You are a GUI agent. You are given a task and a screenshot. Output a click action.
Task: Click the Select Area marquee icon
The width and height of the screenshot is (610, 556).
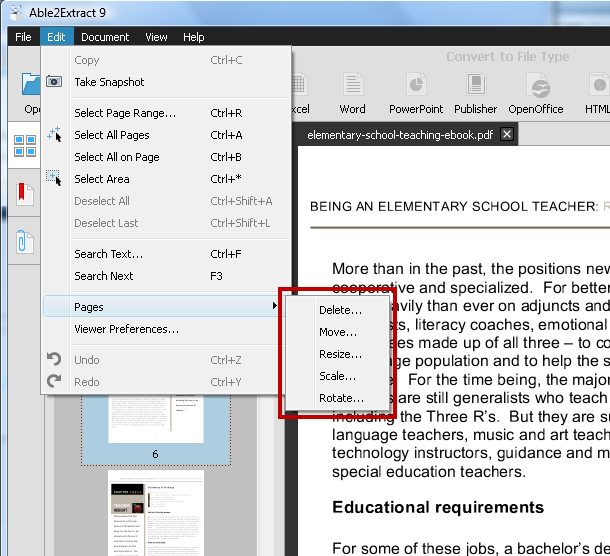(54, 178)
